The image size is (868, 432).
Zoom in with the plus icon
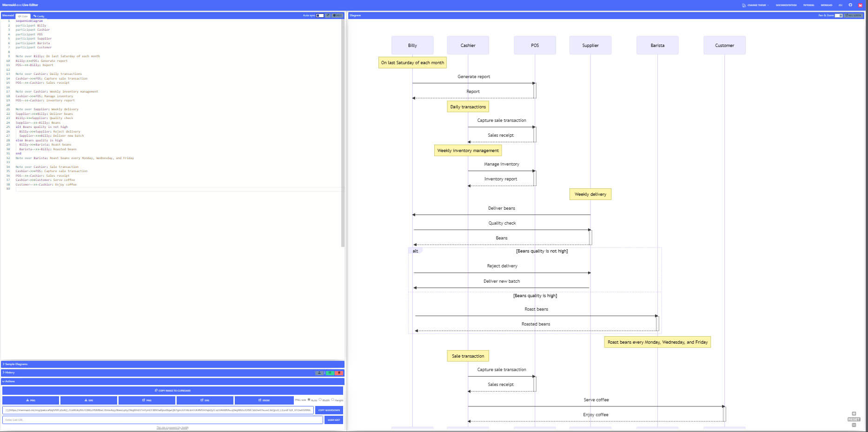[x=854, y=413]
